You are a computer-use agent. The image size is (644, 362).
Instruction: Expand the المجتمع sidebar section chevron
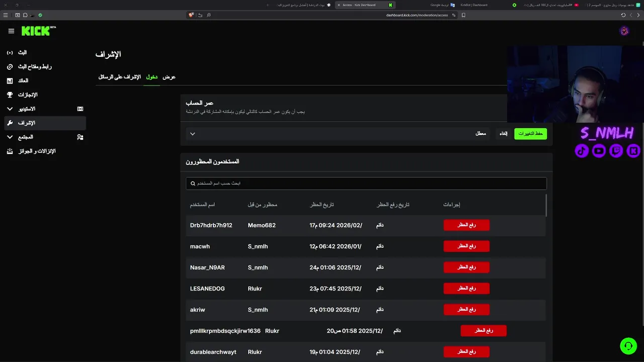coord(10,137)
